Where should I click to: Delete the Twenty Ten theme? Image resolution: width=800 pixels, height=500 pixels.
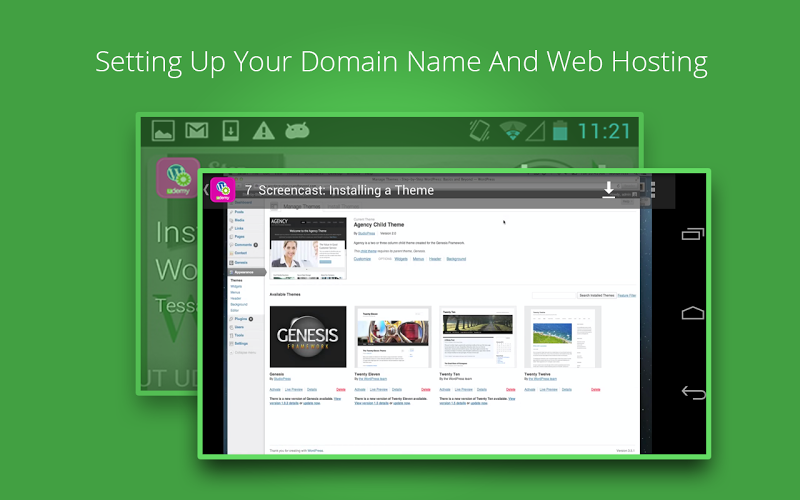tap(511, 389)
